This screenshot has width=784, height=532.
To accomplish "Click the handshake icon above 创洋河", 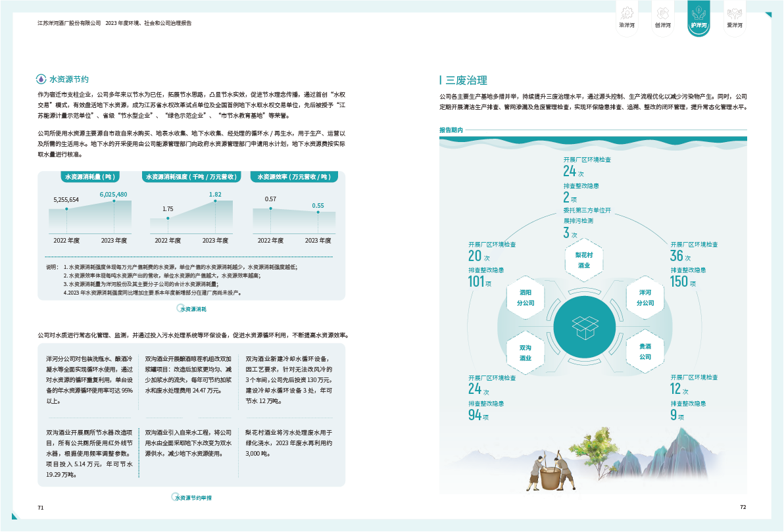I will click(x=662, y=12).
